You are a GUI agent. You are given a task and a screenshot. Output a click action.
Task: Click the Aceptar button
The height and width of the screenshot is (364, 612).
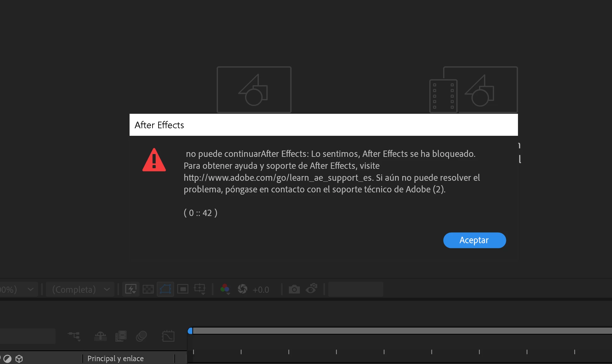tap(474, 240)
